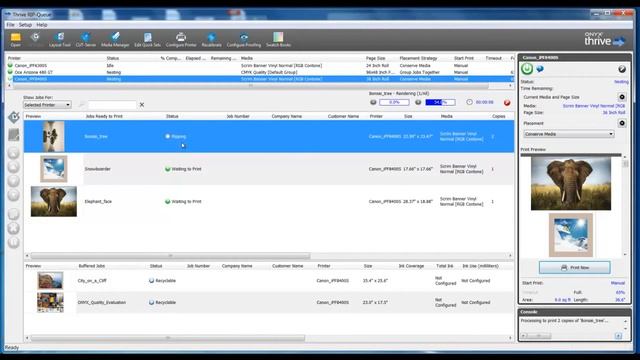Click the Print Preview vertical scrollbar
This screenshot has width=640, height=360.
point(625,205)
